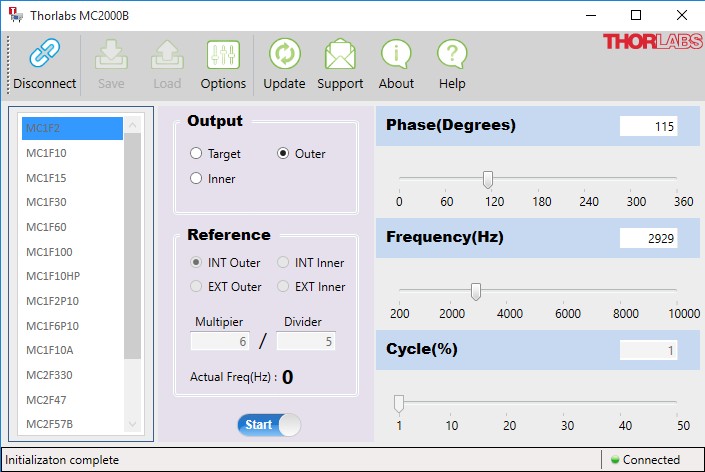Click the Multiplier input field
Viewport: 705px width, 472px height.
(x=220, y=341)
